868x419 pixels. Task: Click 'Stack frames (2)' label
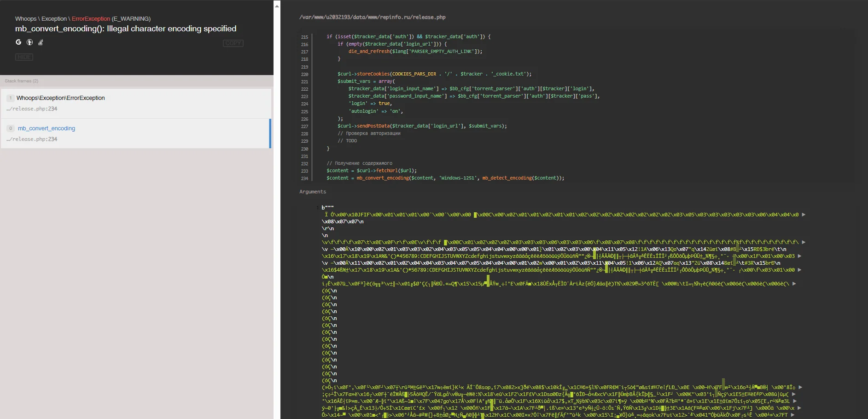22,81
